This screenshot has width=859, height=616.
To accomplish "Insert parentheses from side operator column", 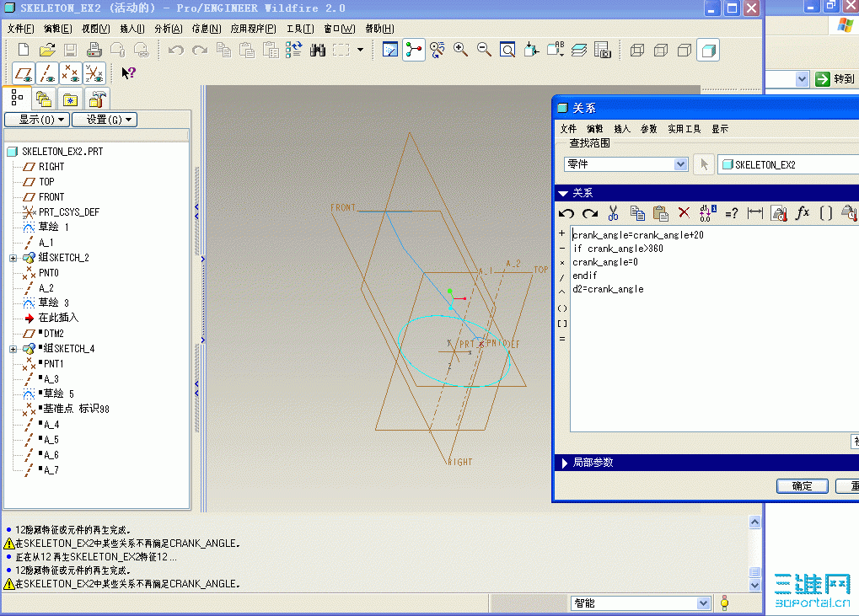I will click(562, 308).
